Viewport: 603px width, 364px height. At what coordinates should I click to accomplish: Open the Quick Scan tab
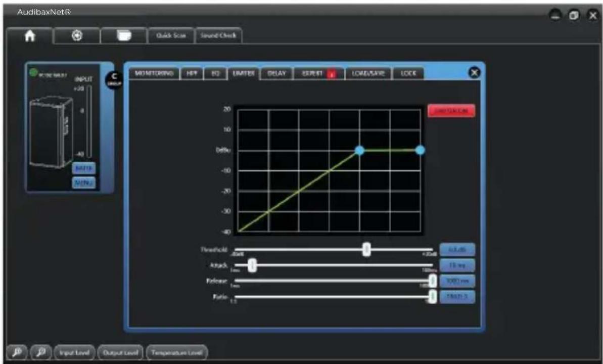pos(171,36)
